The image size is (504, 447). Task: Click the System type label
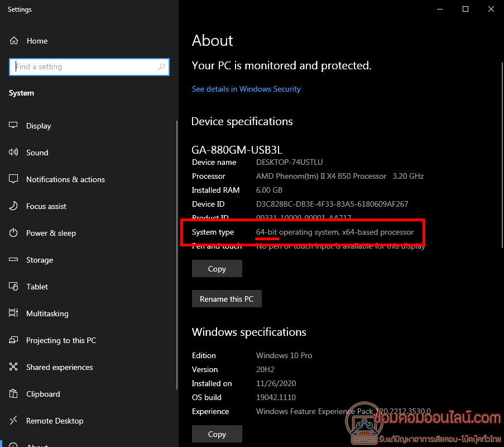pos(213,232)
